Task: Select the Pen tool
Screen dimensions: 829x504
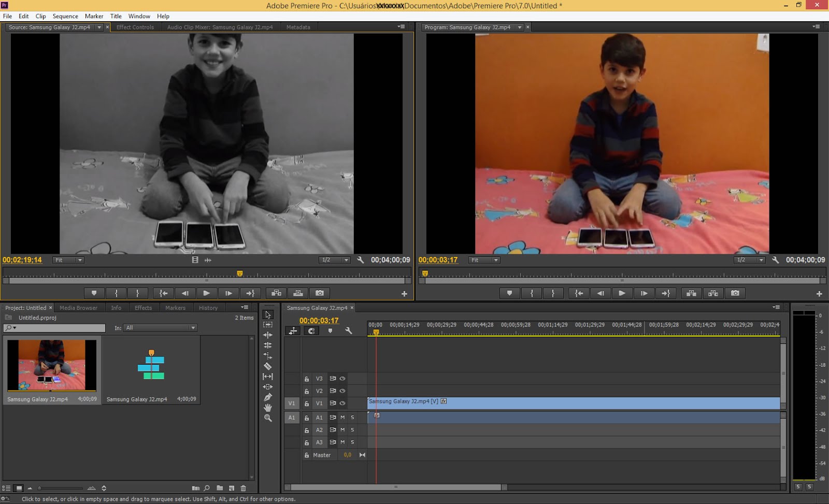Action: click(x=268, y=397)
